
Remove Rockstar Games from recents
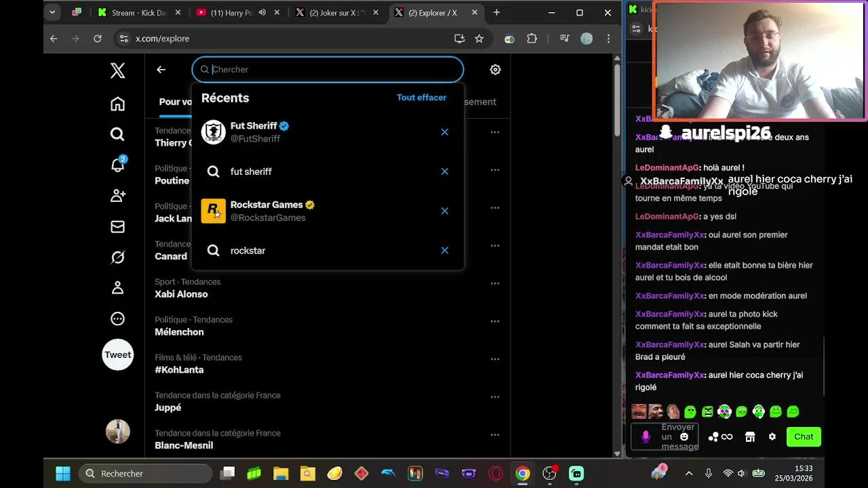[x=445, y=211]
